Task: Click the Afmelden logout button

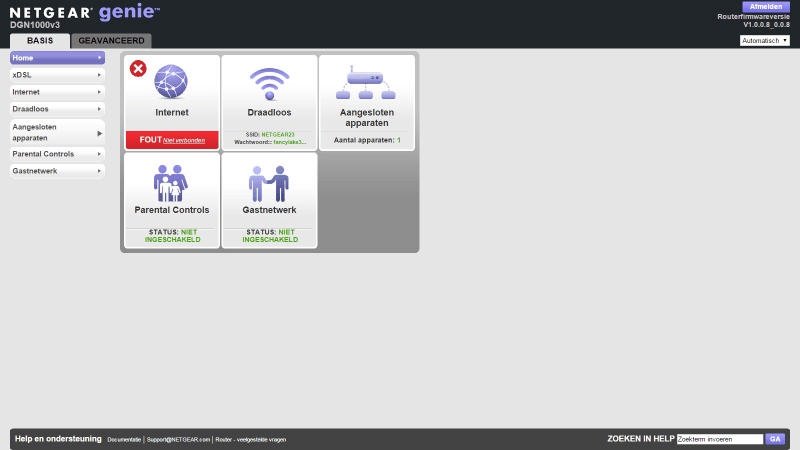Action: click(766, 7)
